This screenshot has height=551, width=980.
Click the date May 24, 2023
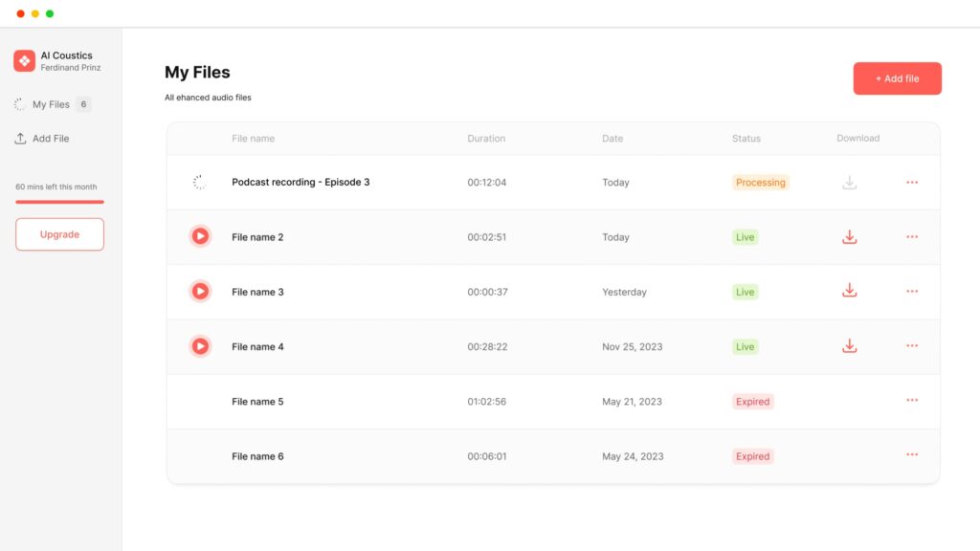(633, 456)
